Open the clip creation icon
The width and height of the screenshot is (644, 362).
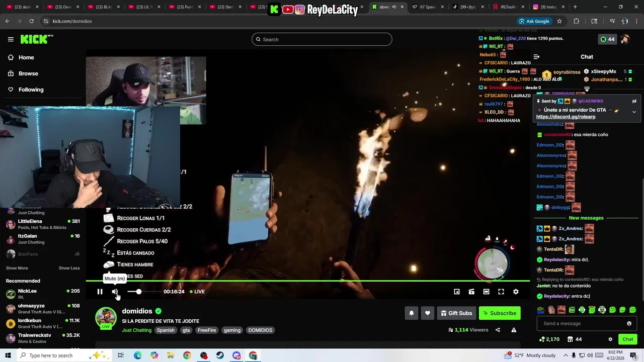click(471, 292)
